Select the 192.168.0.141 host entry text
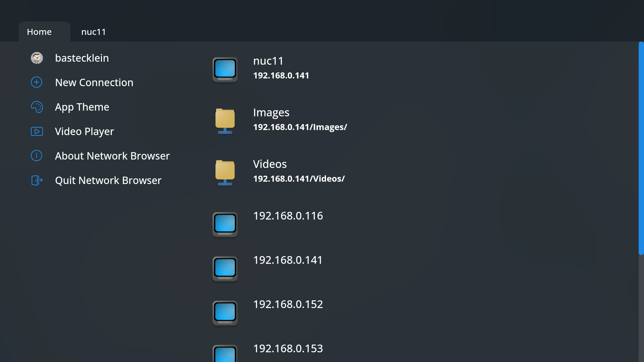This screenshot has height=362, width=644. [x=288, y=260]
